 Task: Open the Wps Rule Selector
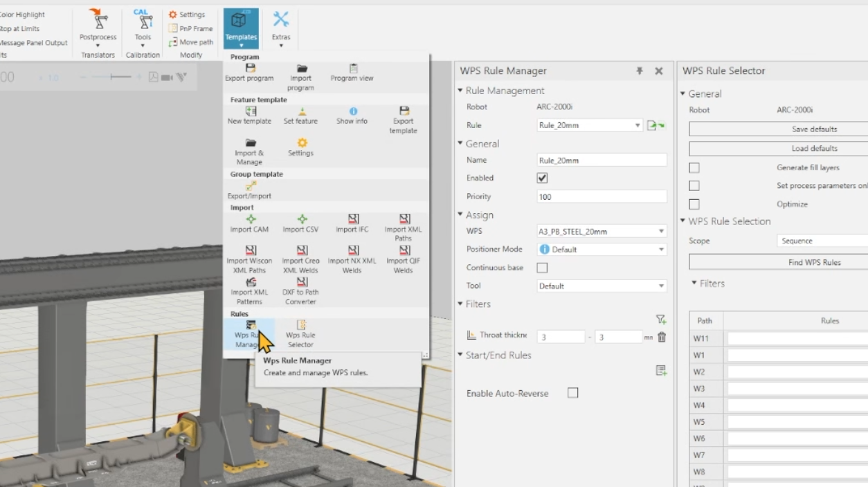(x=300, y=333)
